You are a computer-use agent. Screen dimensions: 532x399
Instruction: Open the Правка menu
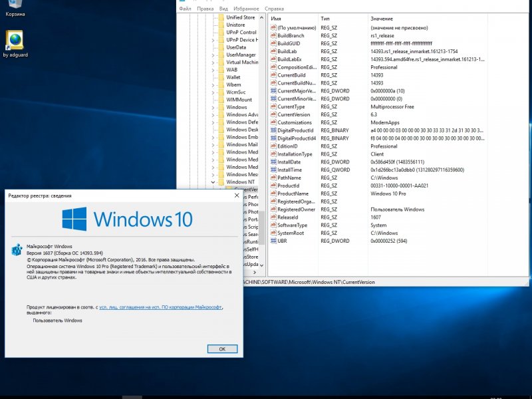[205, 9]
